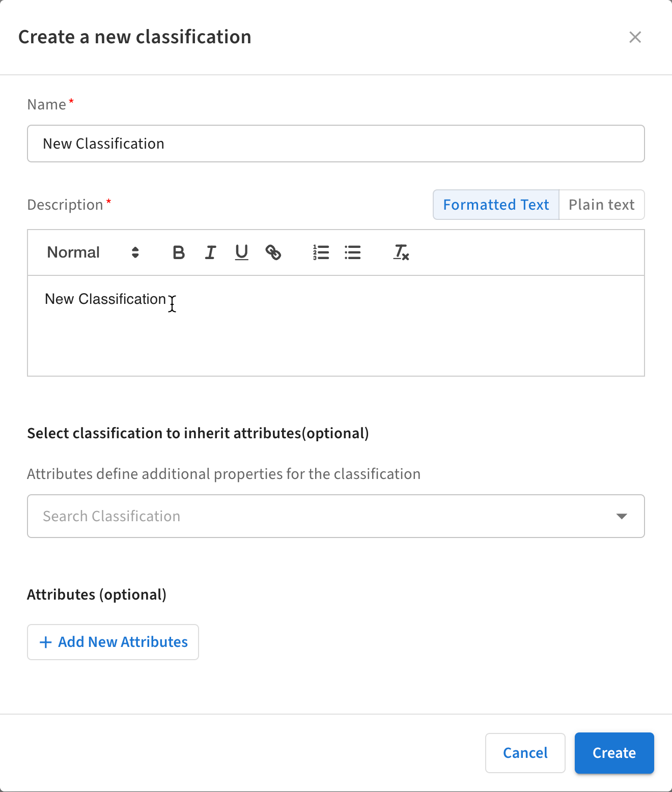
Task: Insert a hyperlink in the description
Action: point(273,252)
